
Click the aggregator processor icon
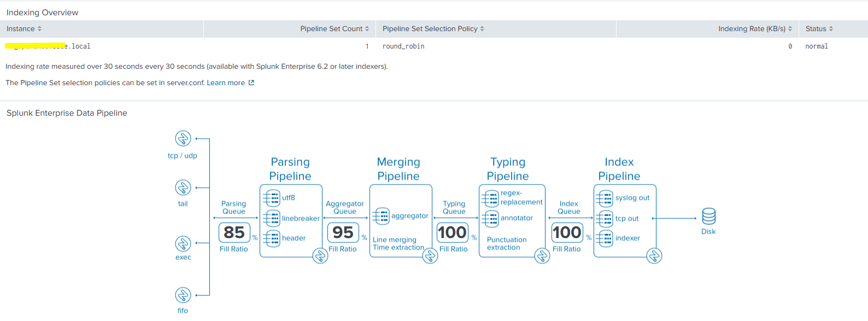tap(381, 216)
